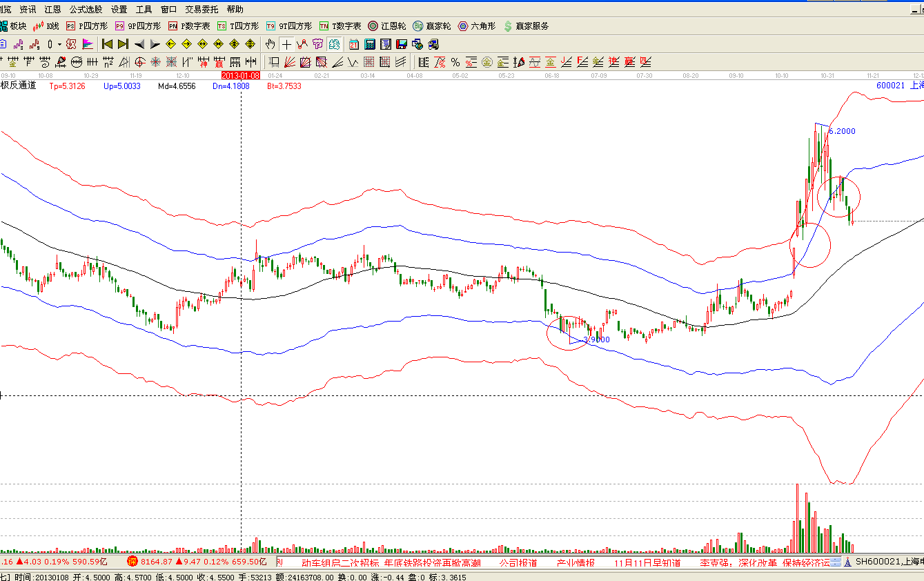Expand the candlestick type dropdown arrow

(59, 44)
